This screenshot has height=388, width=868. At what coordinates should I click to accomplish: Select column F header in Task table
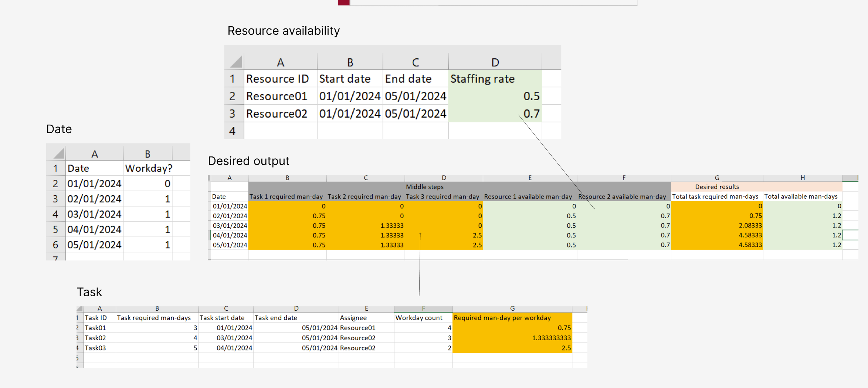423,308
